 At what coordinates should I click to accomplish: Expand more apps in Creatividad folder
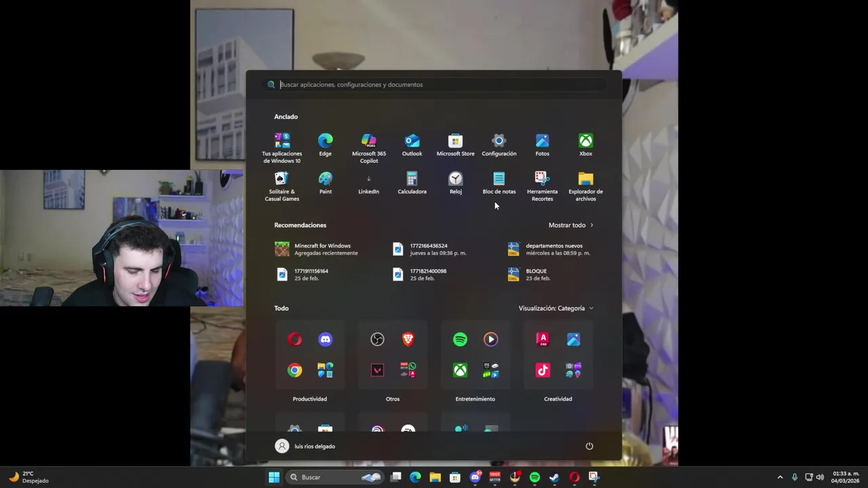point(574,370)
